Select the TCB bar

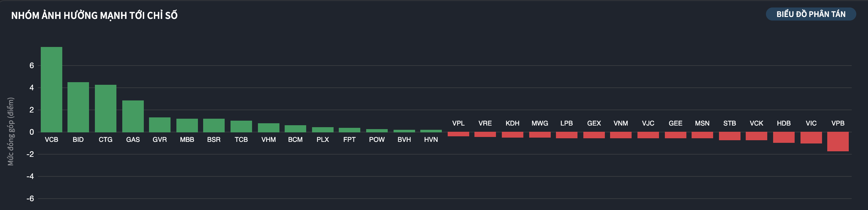[241, 127]
